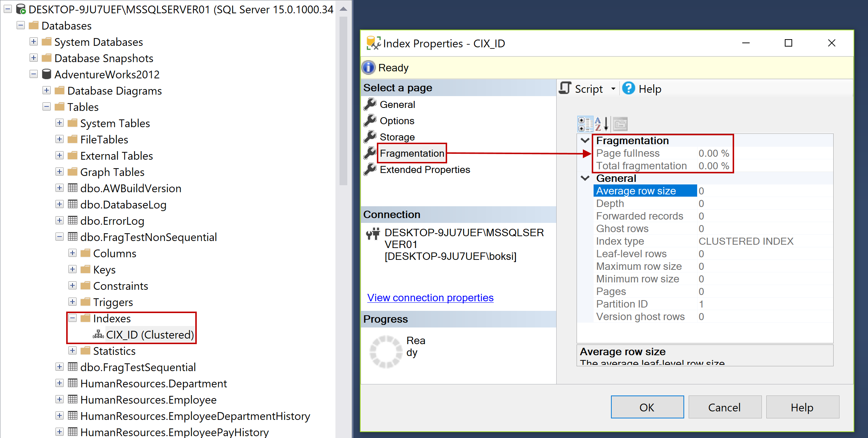Screen dimensions: 868x438
Task: Collapse the Indexes folder node
Action: 72,318
